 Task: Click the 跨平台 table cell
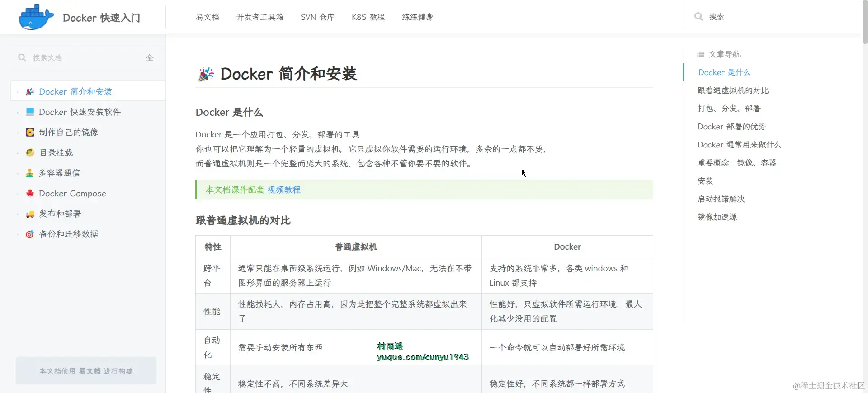213,275
